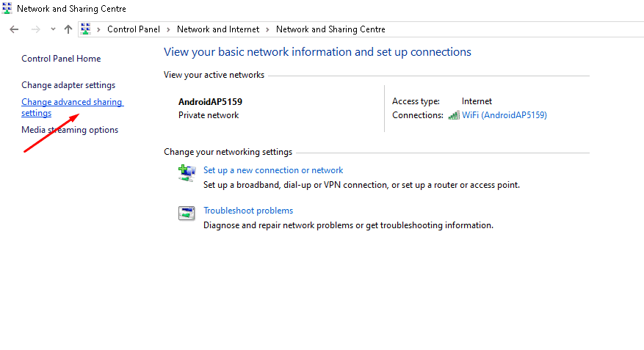
Task: Go up one level with the Up arrow
Action: coord(68,29)
